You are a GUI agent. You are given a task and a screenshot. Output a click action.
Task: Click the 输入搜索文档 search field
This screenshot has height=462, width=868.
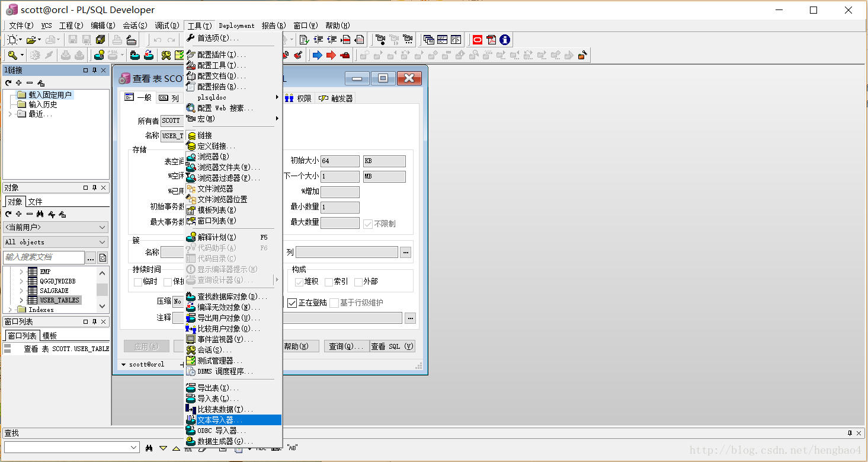(44, 257)
